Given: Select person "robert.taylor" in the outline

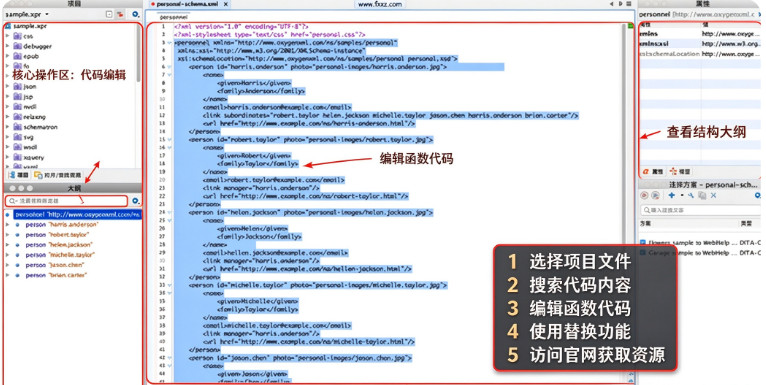Looking at the screenshot, I should click(x=57, y=235).
